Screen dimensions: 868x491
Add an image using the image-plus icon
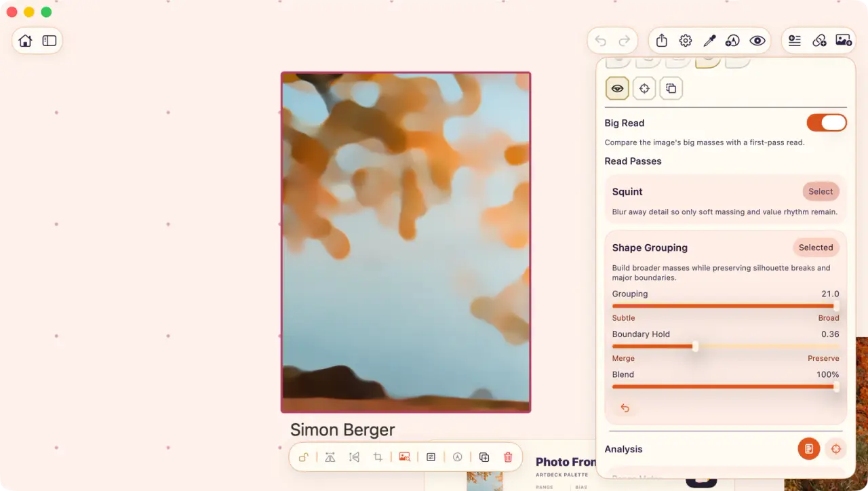click(844, 41)
